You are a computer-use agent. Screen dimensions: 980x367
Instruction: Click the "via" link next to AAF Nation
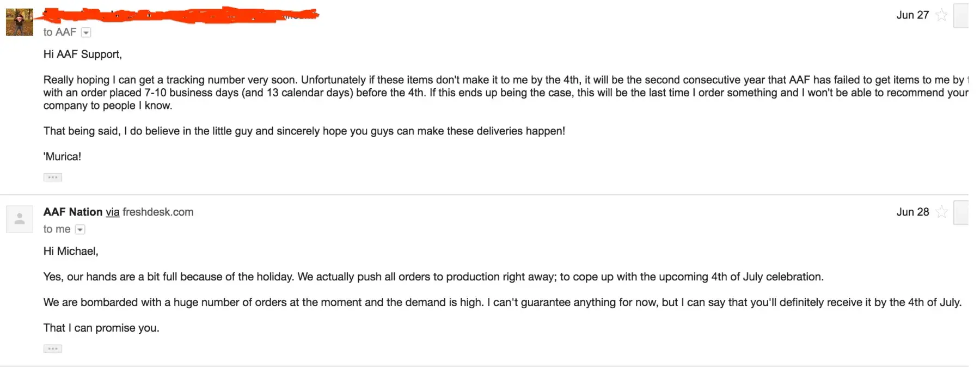click(x=113, y=212)
